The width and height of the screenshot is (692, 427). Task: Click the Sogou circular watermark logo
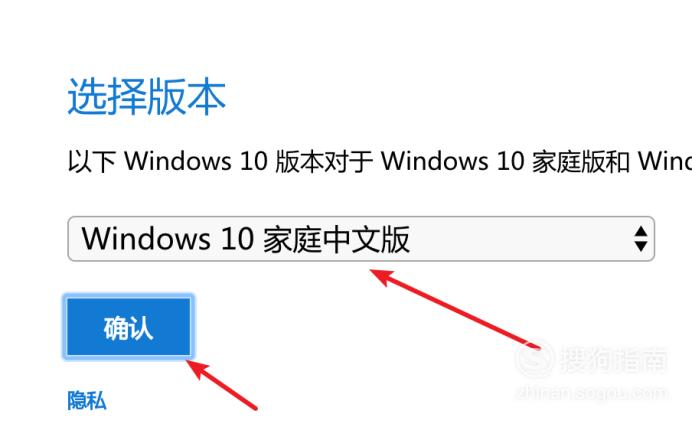tap(535, 360)
